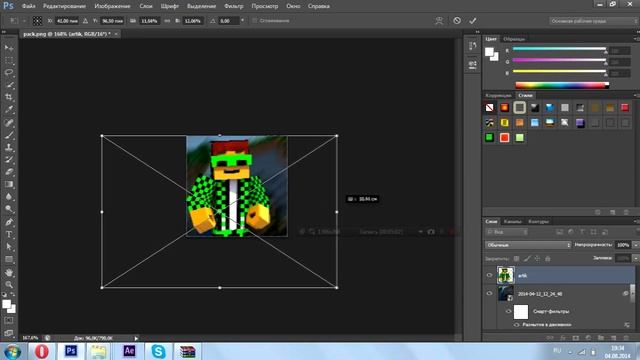Screen dimensions: 640x360
Task: Open Opera from the taskbar
Action: (x=41, y=351)
